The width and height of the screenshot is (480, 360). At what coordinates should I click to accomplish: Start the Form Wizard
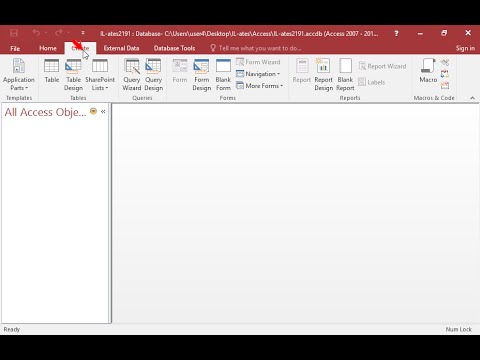pos(258,62)
